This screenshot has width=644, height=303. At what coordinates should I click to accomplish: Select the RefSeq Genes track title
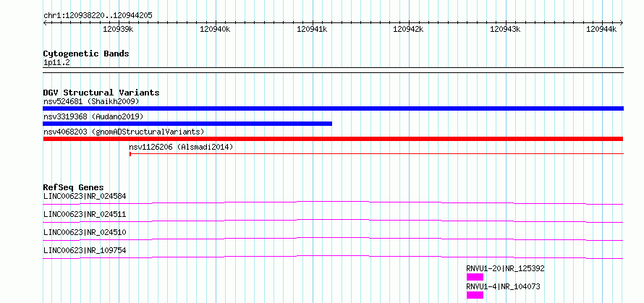tap(74, 187)
